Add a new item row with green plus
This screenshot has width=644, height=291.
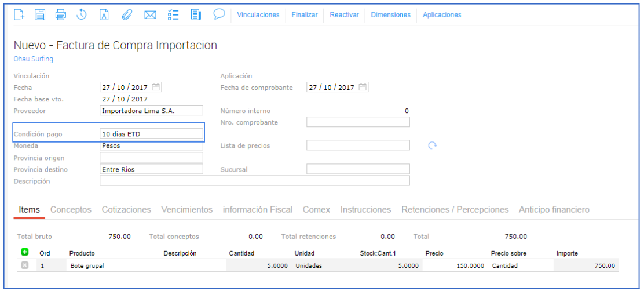click(24, 252)
